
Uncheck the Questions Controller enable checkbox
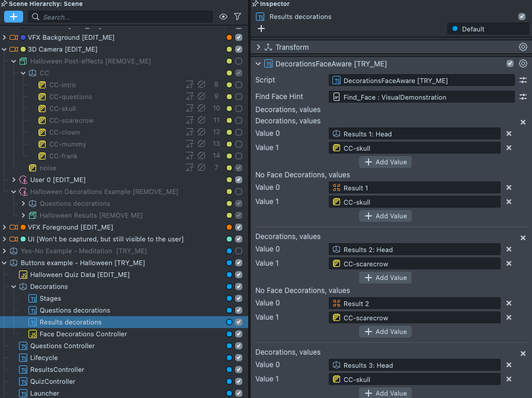coord(239,346)
